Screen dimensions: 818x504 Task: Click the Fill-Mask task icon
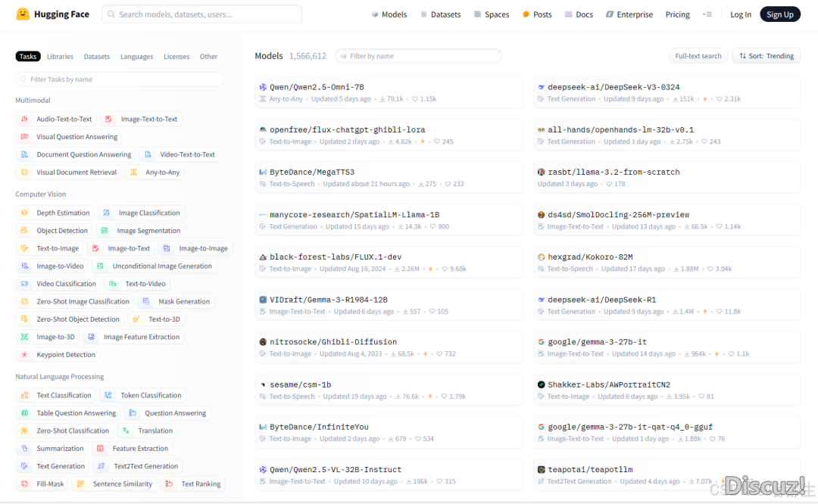[24, 484]
